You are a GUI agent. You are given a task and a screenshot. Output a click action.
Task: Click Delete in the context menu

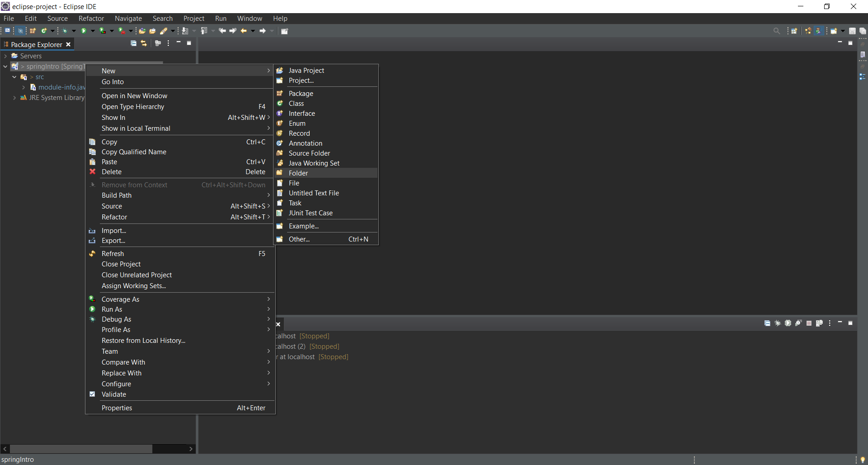click(x=180, y=172)
